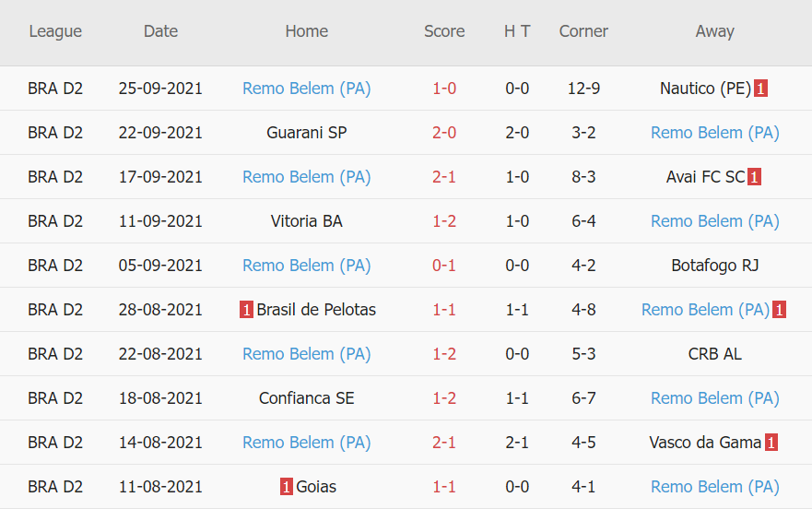
Task: Open Vitoria BA team name
Action: tap(306, 221)
